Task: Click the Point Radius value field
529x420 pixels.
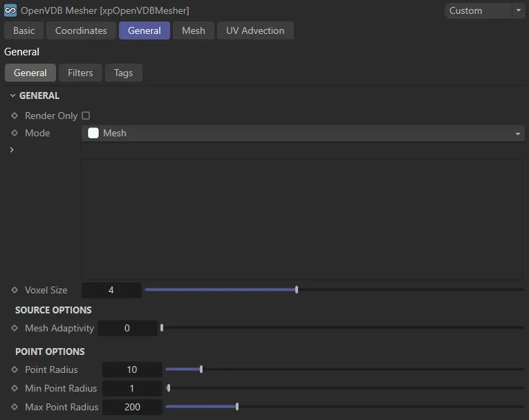Action: 132,369
